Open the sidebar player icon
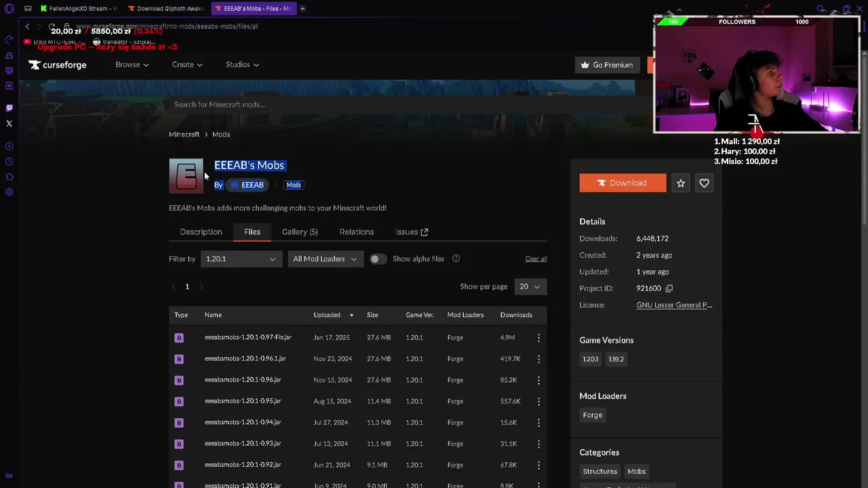Image resolution: width=868 pixels, height=488 pixels. click(9, 146)
